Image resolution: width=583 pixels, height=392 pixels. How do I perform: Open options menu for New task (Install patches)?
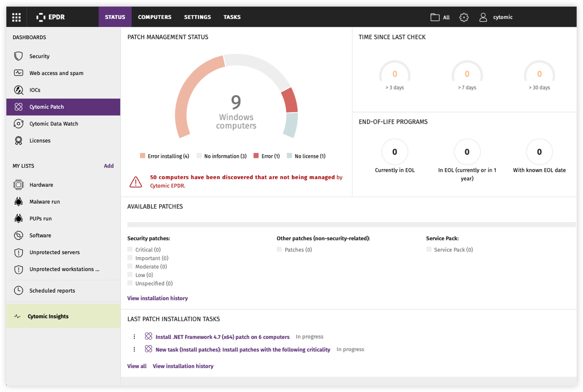click(134, 349)
